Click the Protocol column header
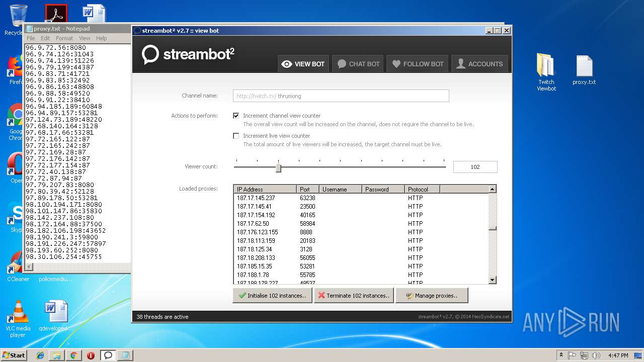The width and height of the screenshot is (644, 362). pos(422,189)
